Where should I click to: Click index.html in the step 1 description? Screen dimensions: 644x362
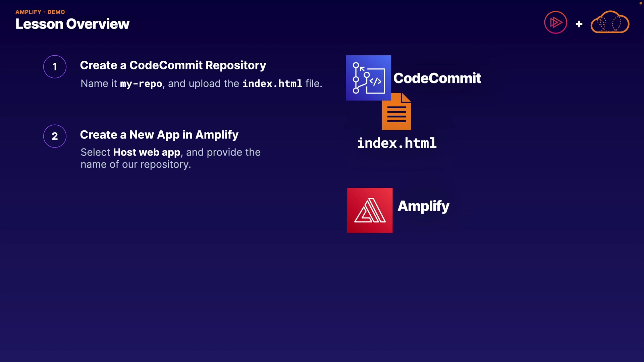point(272,84)
